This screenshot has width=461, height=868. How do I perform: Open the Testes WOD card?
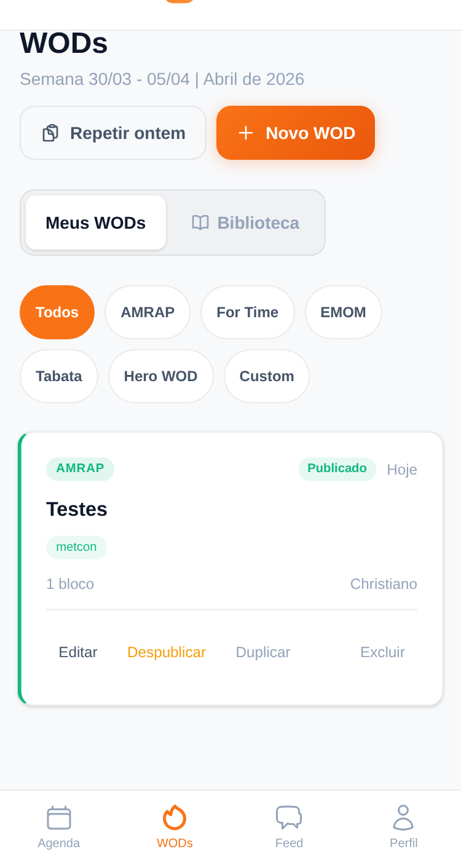pyautogui.click(x=230, y=529)
